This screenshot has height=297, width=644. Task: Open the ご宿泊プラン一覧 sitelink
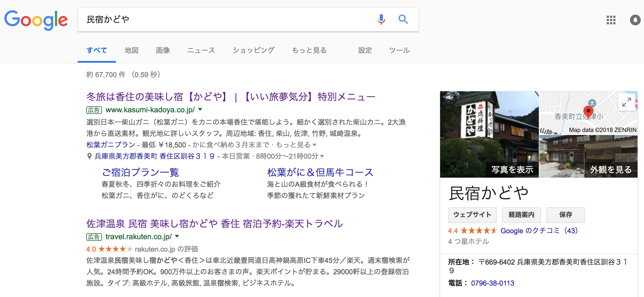pyautogui.click(x=140, y=172)
